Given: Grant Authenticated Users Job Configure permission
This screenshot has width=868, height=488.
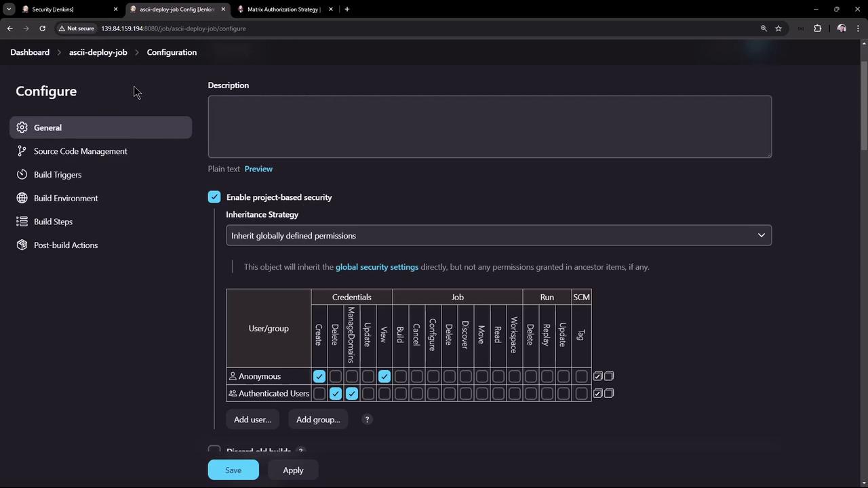Looking at the screenshot, I should (433, 393).
